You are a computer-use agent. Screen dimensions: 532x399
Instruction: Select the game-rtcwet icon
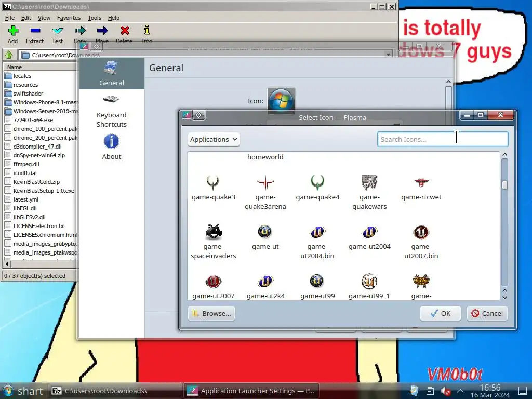(x=421, y=188)
